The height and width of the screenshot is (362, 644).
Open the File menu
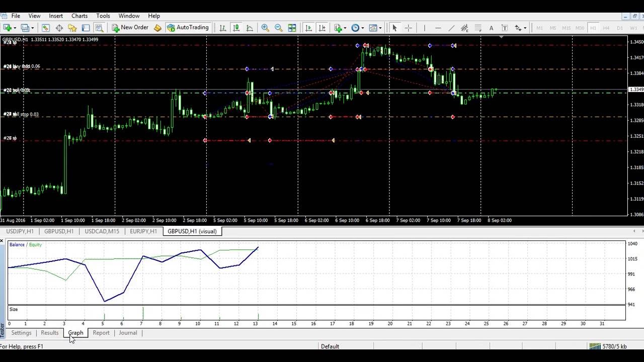[x=16, y=16]
